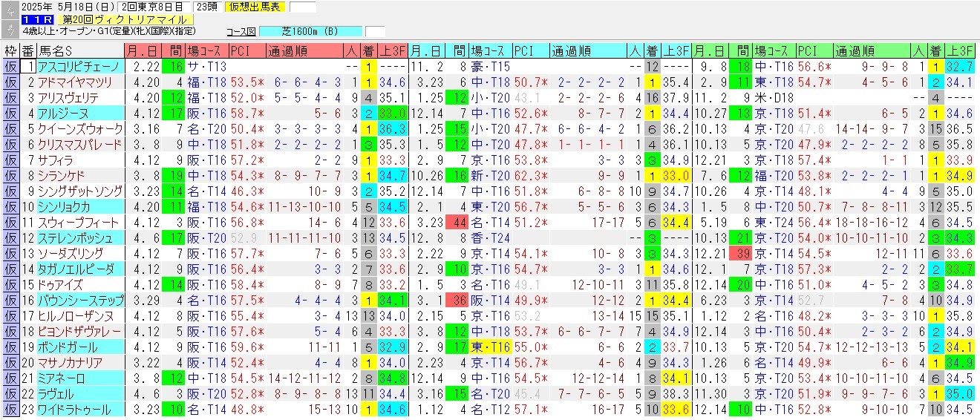Select horse バウンシーステップ
Image resolution: width=980 pixels, height=420 pixels.
point(79,300)
